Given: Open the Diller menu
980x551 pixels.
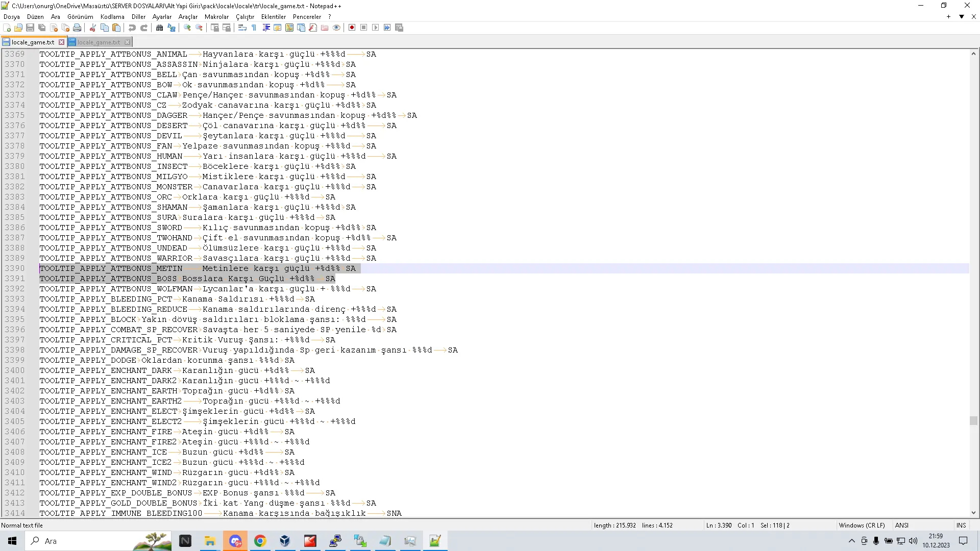Looking at the screenshot, I should [139, 16].
